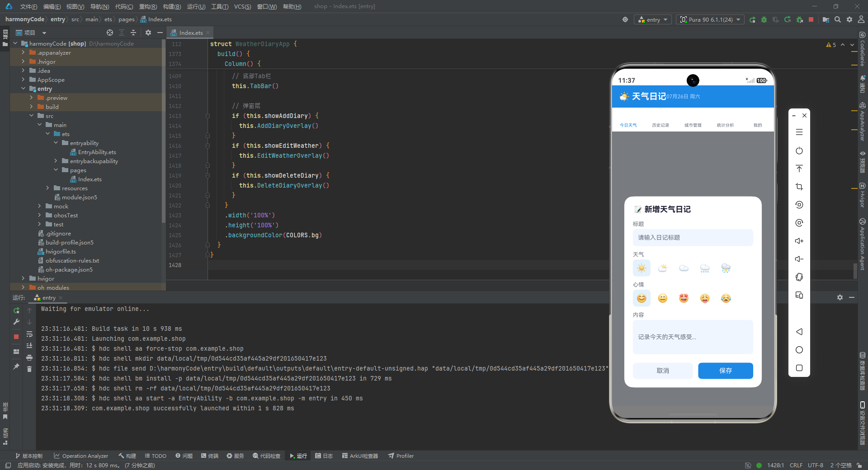Click the 取消 button in dialog
The image size is (868, 470).
(663, 371)
